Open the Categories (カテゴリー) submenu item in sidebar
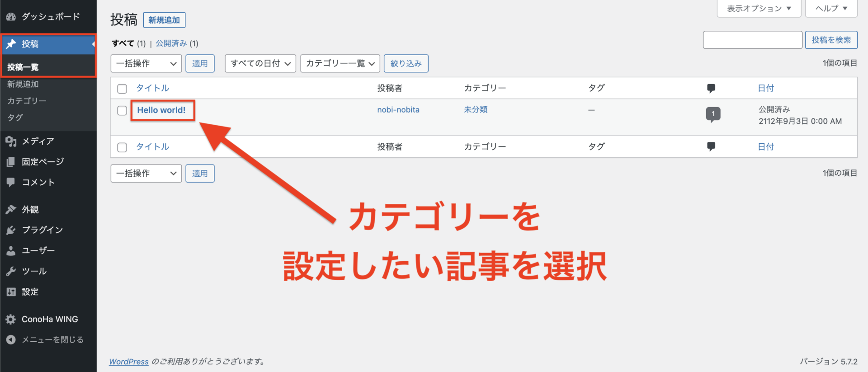The height and width of the screenshot is (372, 868). coord(27,101)
